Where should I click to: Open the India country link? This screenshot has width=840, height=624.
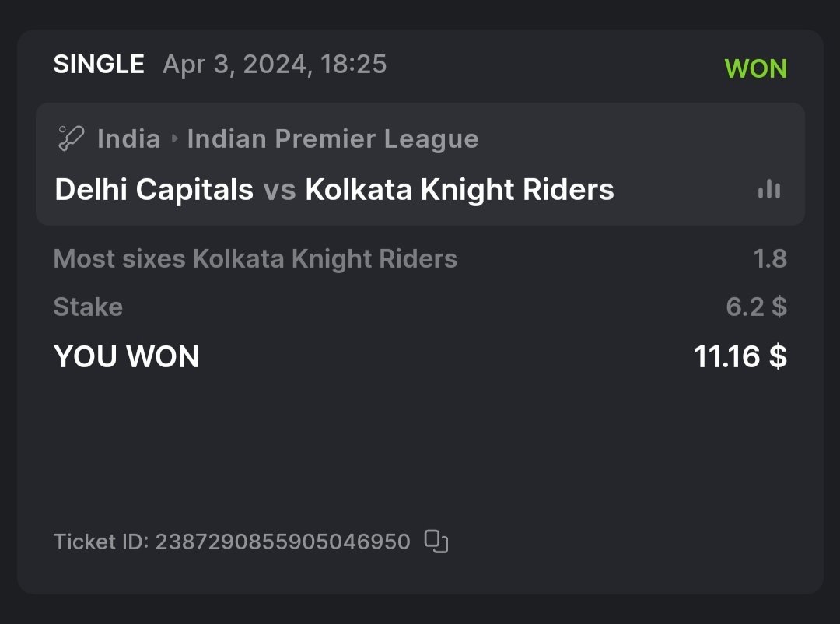[128, 139]
